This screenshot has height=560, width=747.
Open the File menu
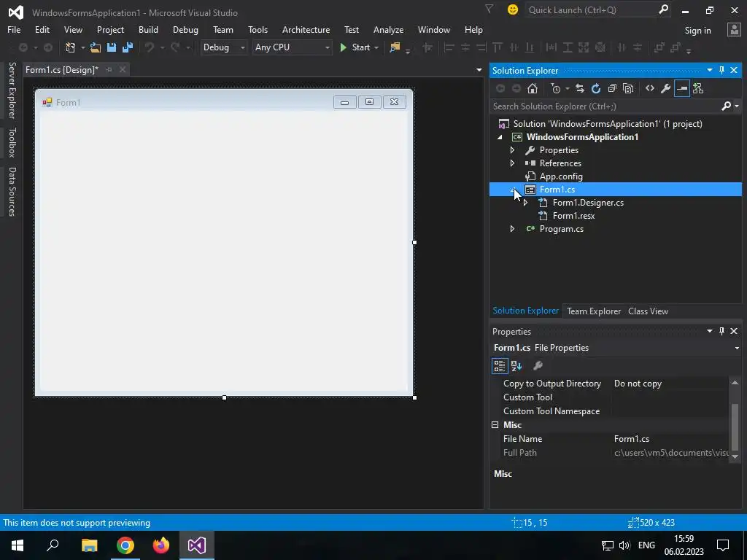point(14,30)
